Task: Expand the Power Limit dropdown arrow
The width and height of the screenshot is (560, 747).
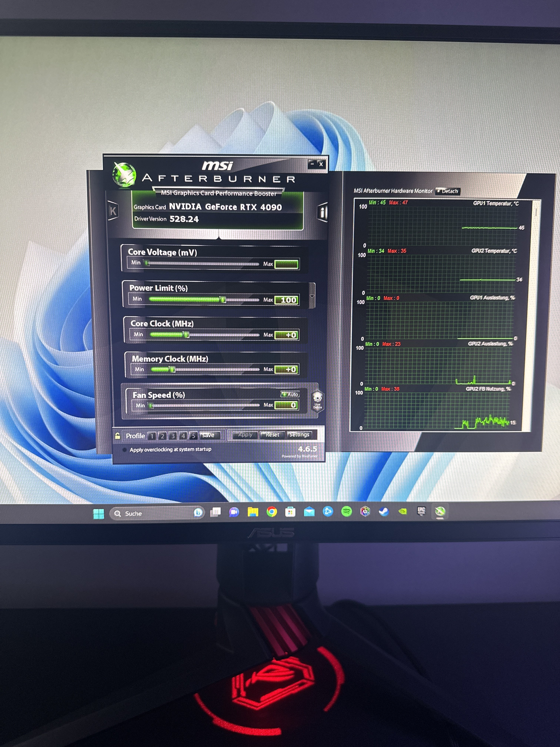Action: [312, 296]
